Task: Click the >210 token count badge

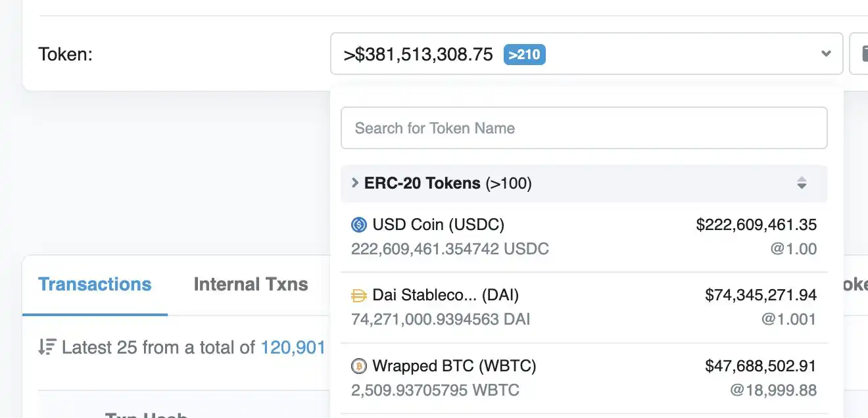Action: pyautogui.click(x=525, y=55)
